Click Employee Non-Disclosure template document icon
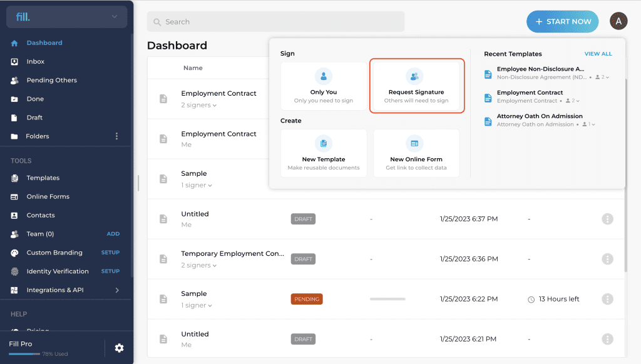Screen dimensions: 641x364 point(488,74)
